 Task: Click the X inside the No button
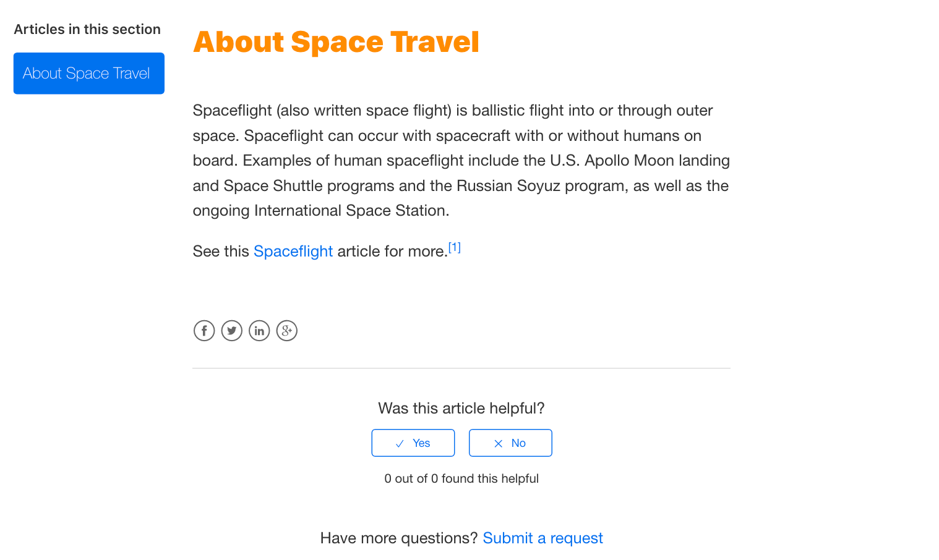[498, 443]
